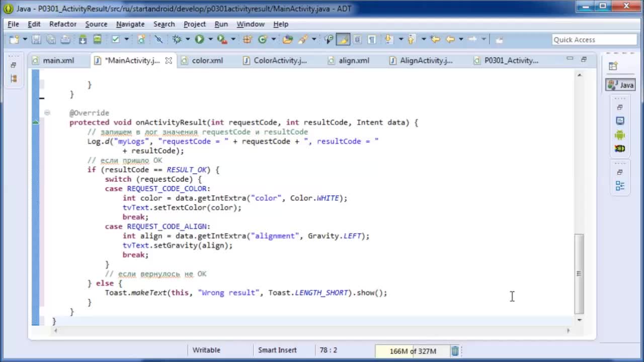The width and height of the screenshot is (644, 362).
Task: Click the Save toolbar icon
Action: (x=36, y=39)
